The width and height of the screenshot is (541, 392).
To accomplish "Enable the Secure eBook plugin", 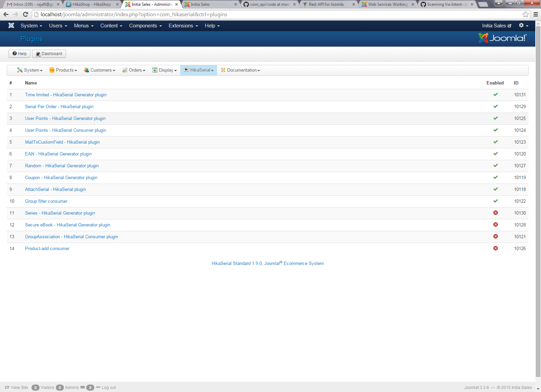I will coord(495,225).
